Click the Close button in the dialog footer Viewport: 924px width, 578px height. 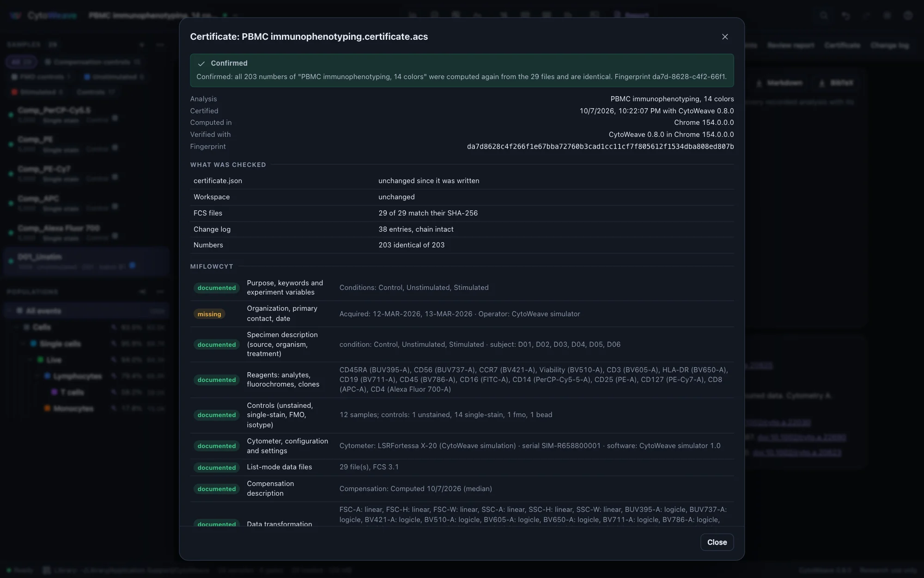717,542
